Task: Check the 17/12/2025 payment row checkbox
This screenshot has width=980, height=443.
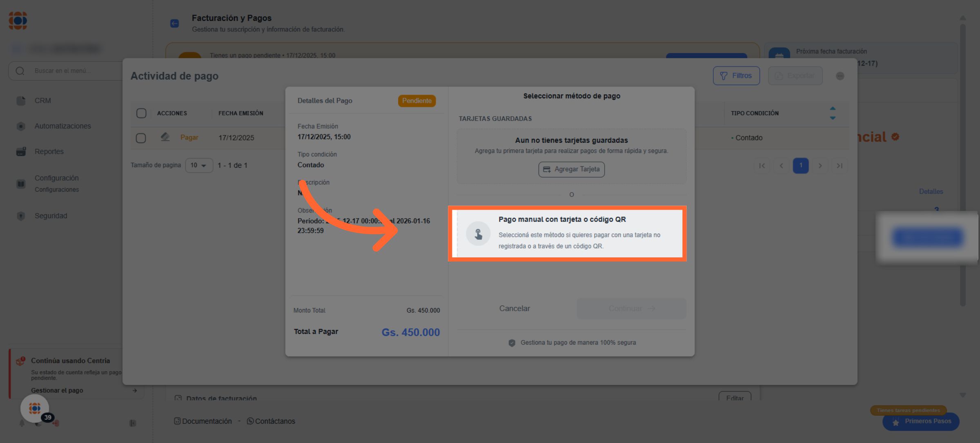Action: point(141,138)
